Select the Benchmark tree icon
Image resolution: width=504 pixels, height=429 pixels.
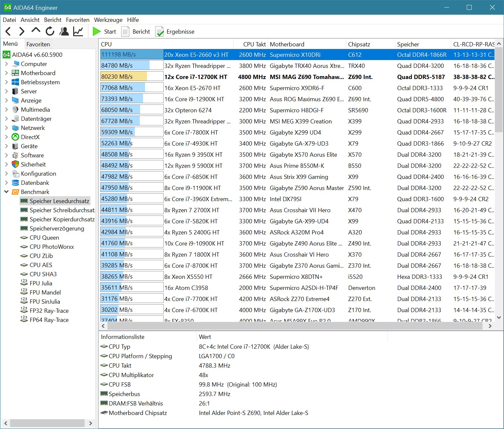pos(15,192)
